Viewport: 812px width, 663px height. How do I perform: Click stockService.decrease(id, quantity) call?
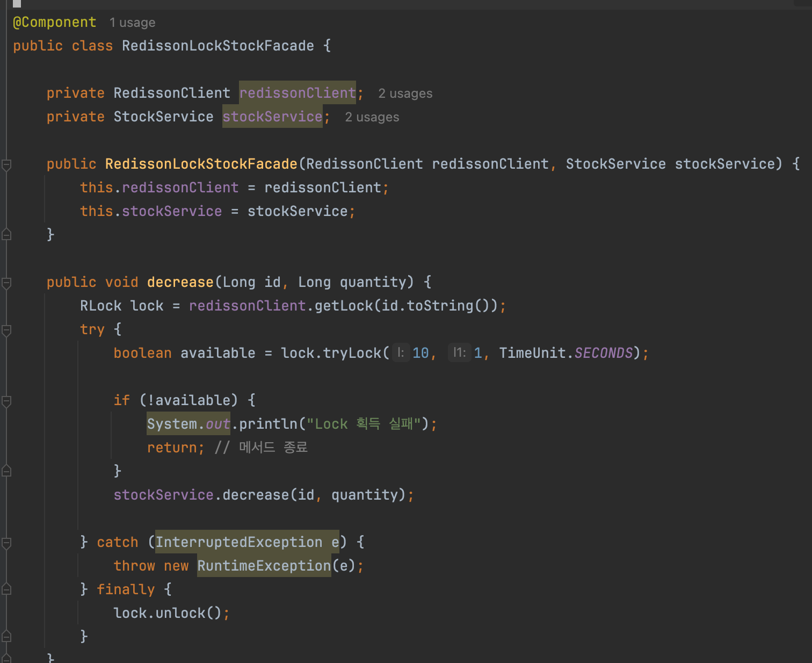coord(259,495)
